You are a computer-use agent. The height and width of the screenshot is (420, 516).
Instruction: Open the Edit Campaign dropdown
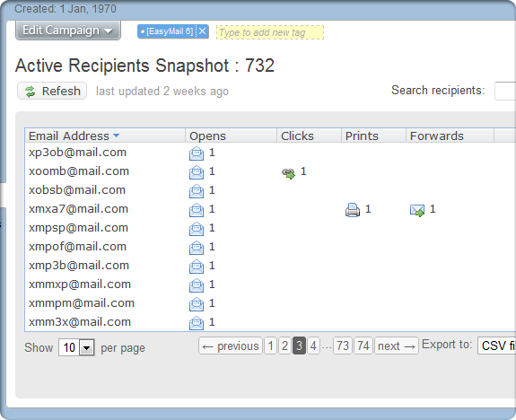tap(68, 31)
